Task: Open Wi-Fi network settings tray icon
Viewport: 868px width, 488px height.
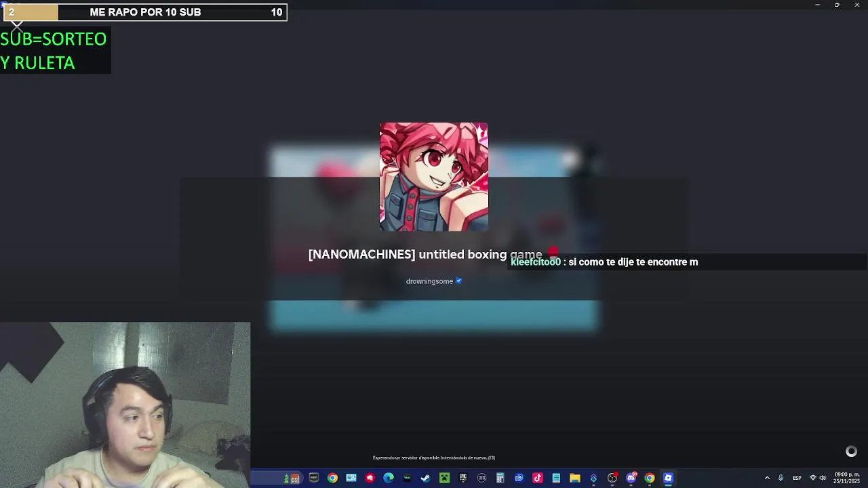Action: [x=813, y=478]
